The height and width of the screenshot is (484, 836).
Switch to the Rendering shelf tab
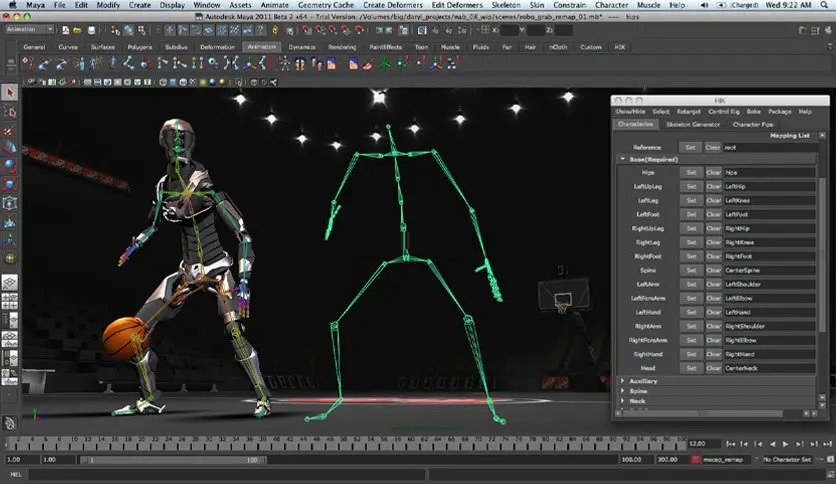pyautogui.click(x=342, y=47)
